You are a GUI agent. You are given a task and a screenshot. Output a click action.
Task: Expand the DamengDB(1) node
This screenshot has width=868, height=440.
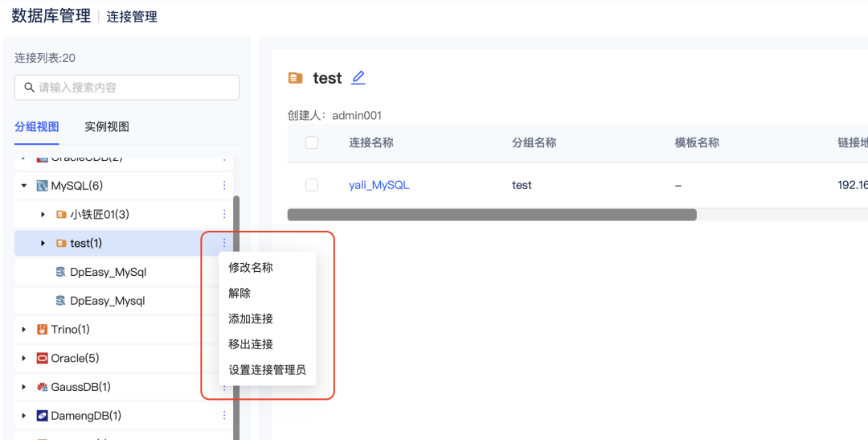click(x=24, y=416)
